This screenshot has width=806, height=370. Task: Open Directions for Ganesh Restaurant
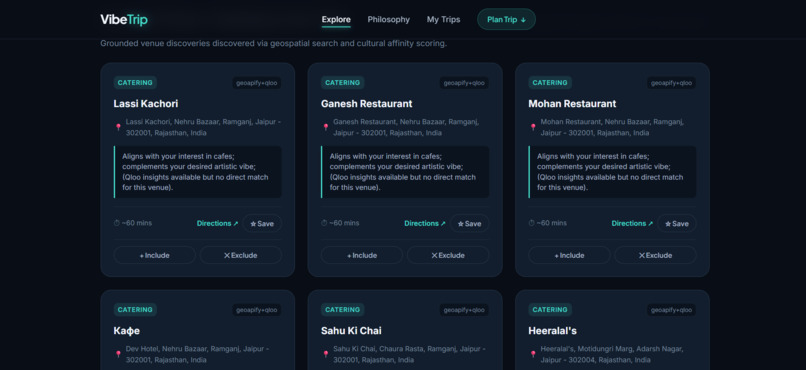coord(425,224)
